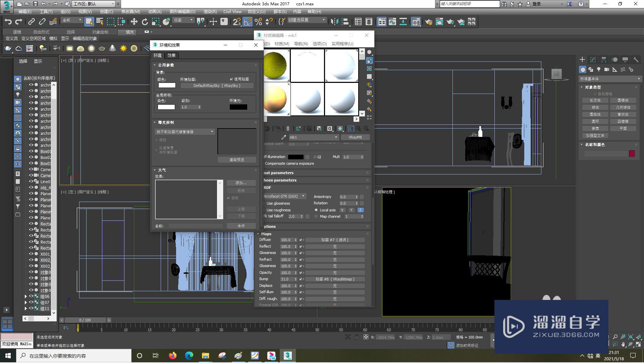Select the Map channel radio button
This screenshot has height=363, width=644.
[316, 217]
